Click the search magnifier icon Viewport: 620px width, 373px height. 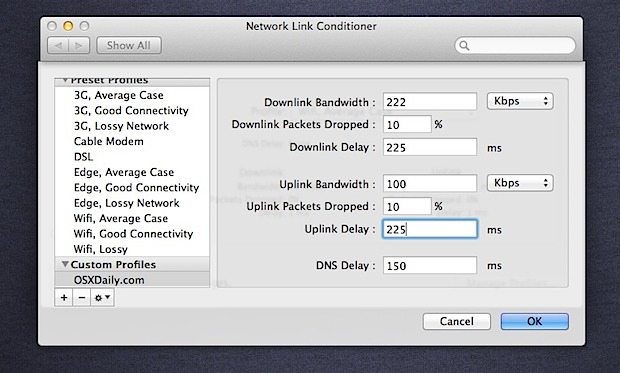[x=465, y=46]
